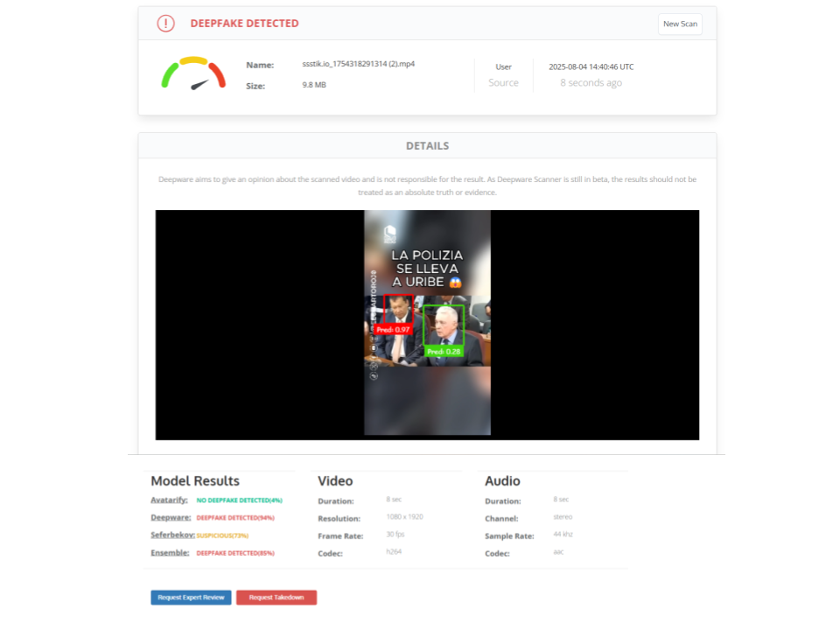Click 'DEEPFAKE DETECTED(85%)' Ensemble result

point(235,553)
